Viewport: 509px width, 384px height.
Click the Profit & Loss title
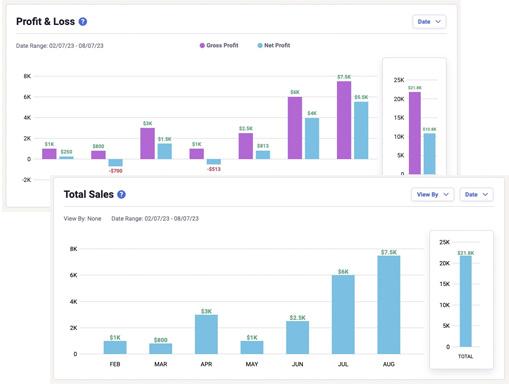point(45,22)
